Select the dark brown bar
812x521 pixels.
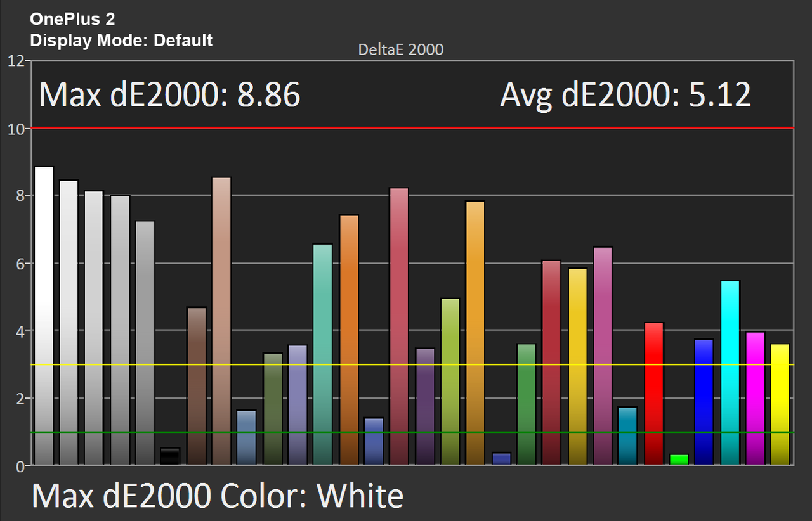pos(197,386)
